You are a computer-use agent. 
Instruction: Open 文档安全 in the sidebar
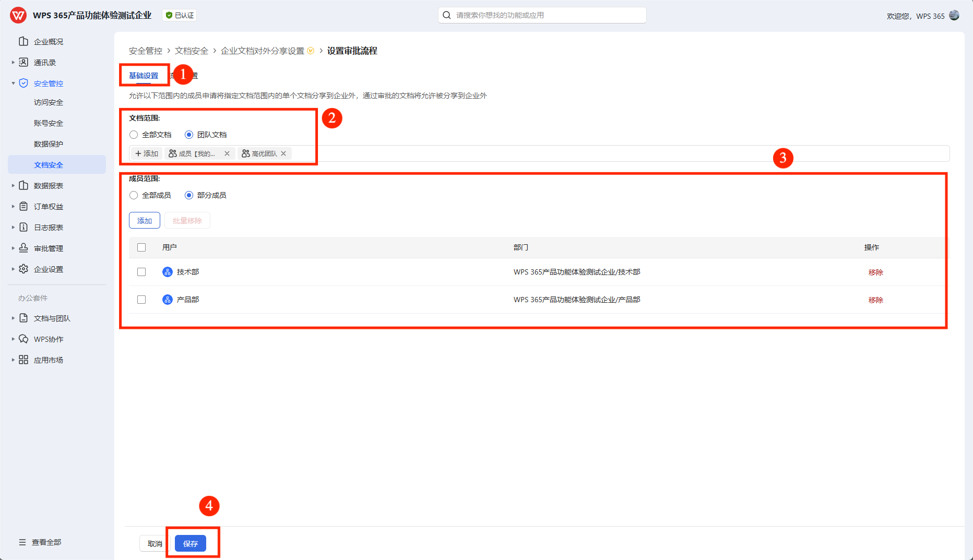click(x=57, y=164)
